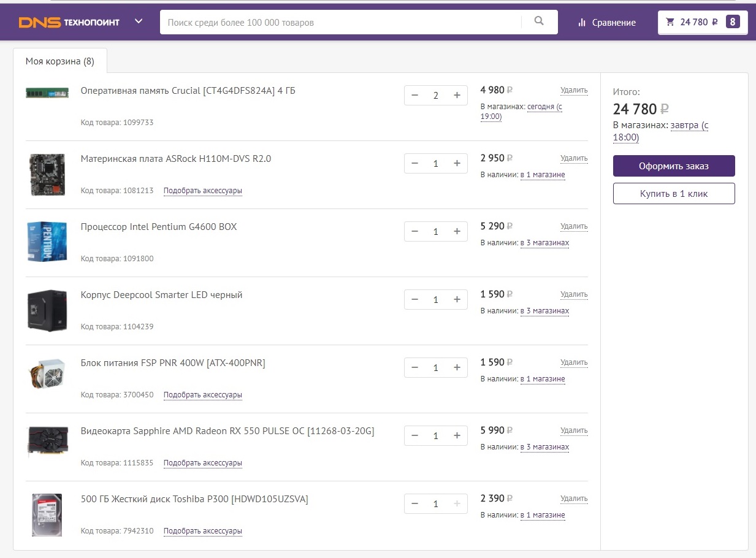Increase quantity of Intel Pentium G4600
756x558 pixels.
(x=457, y=231)
